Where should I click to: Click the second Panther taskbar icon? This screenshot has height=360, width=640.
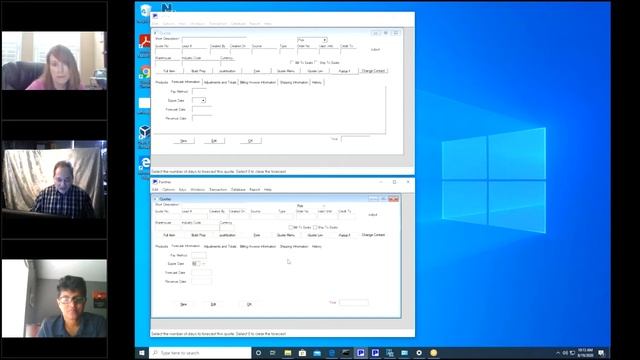click(375, 353)
